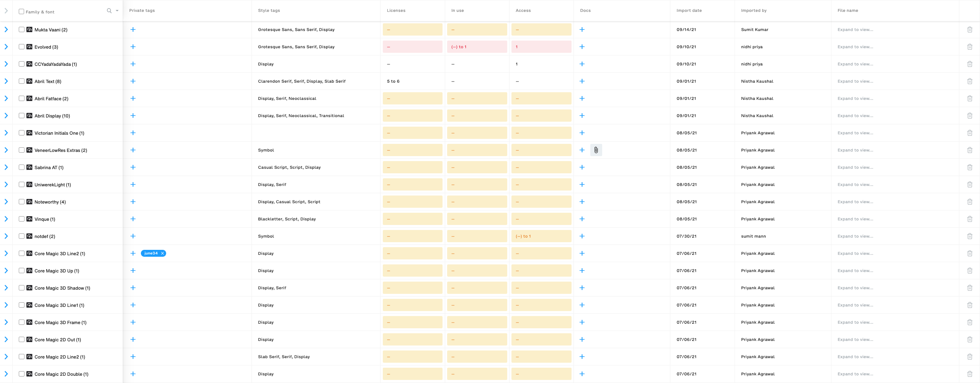Sort by In use column header

tap(457, 10)
